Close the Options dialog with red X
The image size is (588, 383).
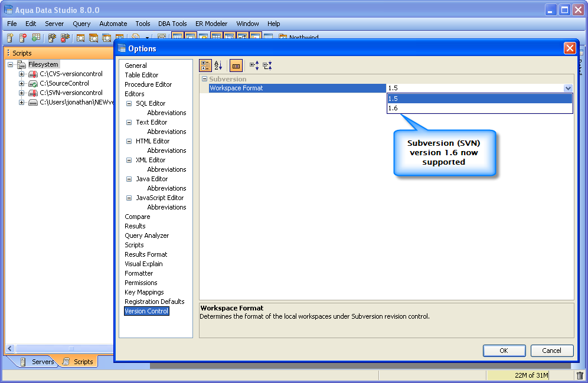click(570, 48)
